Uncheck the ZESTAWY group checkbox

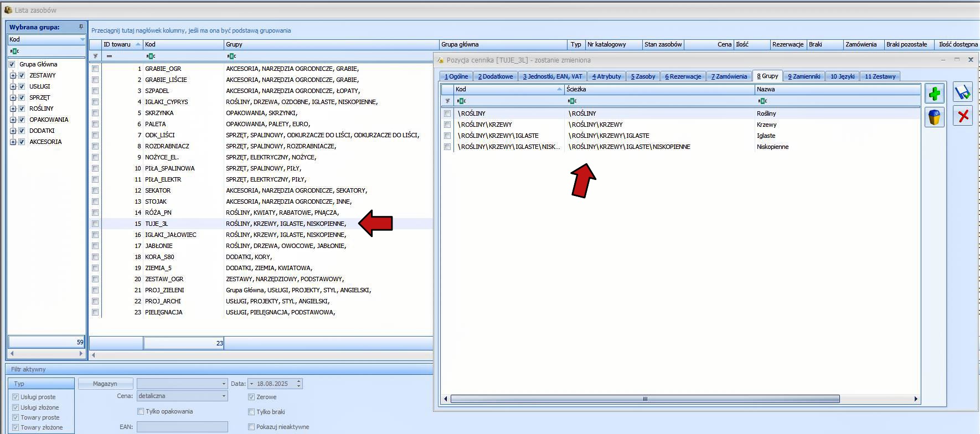pyautogui.click(x=22, y=75)
